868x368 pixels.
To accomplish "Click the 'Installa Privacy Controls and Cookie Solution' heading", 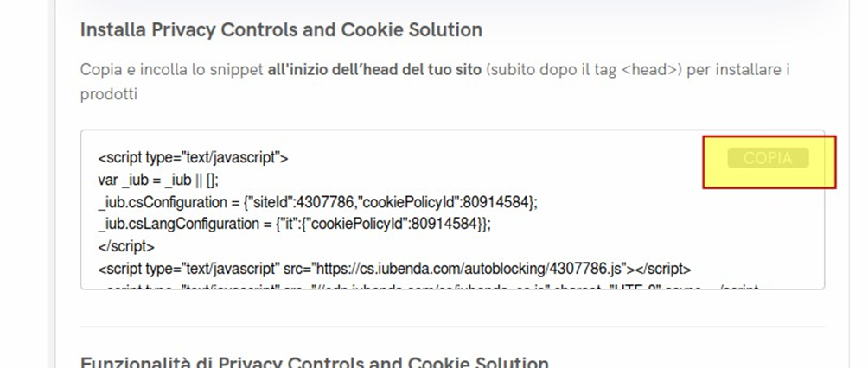I will [x=281, y=30].
